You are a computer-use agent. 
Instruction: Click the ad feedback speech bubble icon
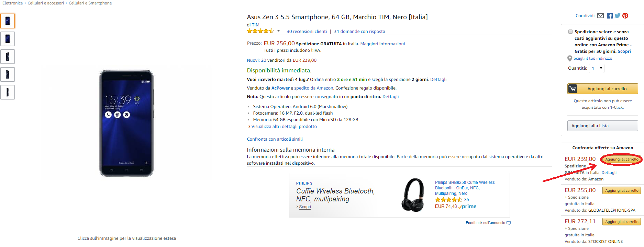(509, 223)
